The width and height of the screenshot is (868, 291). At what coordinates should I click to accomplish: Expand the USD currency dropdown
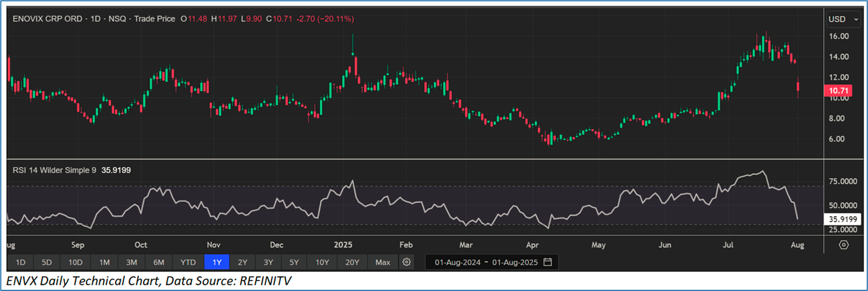tap(843, 20)
